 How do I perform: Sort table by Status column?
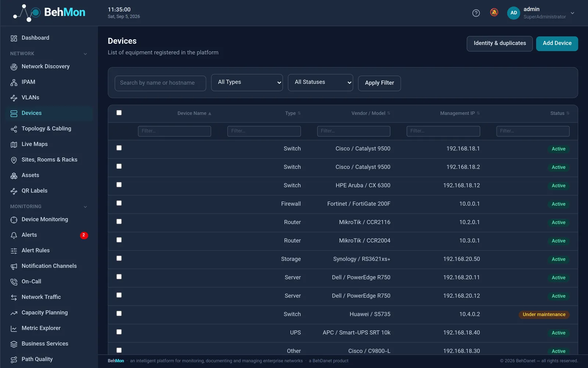click(560, 113)
